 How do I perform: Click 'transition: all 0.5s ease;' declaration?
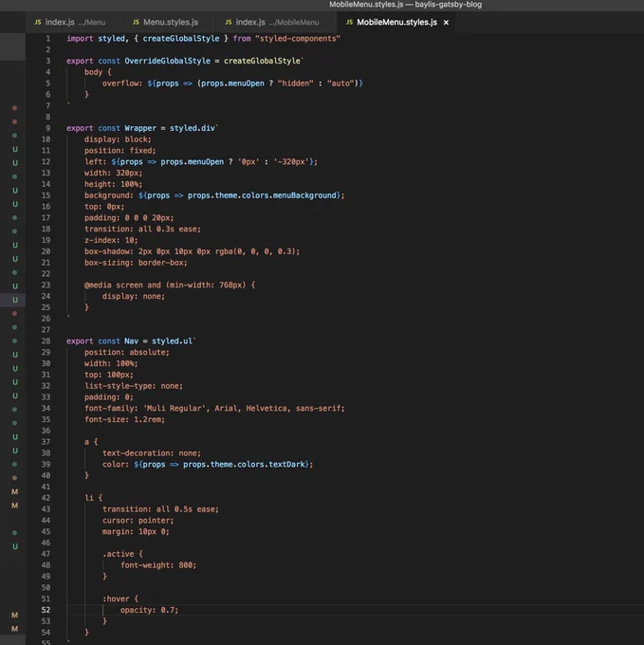coord(161,509)
